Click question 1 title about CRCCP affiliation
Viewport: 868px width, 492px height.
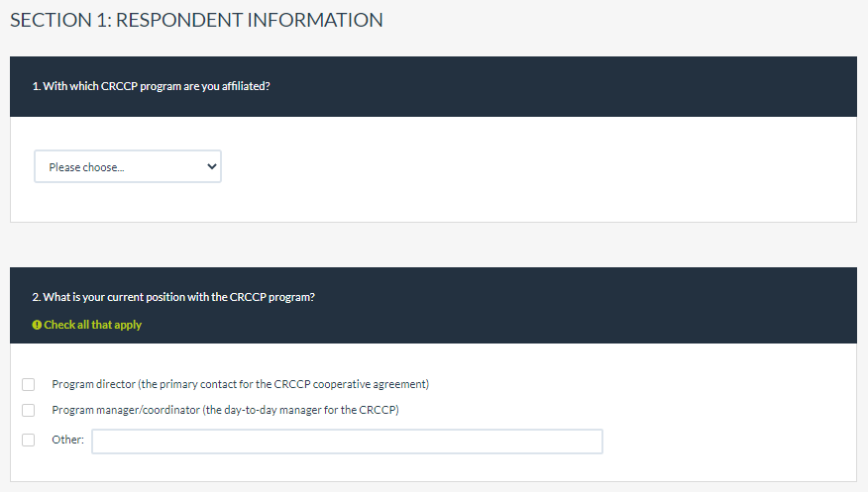pyautogui.click(x=152, y=86)
